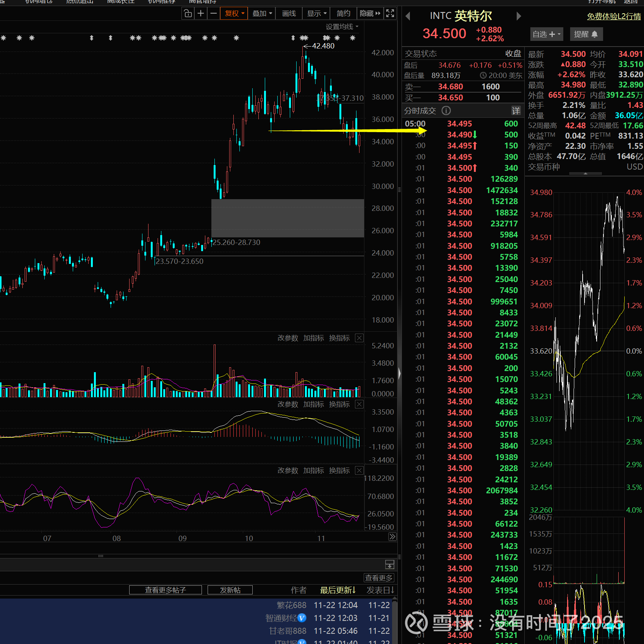Click the verified badge beside 智通财经
This screenshot has height=644, width=644.
[302, 618]
